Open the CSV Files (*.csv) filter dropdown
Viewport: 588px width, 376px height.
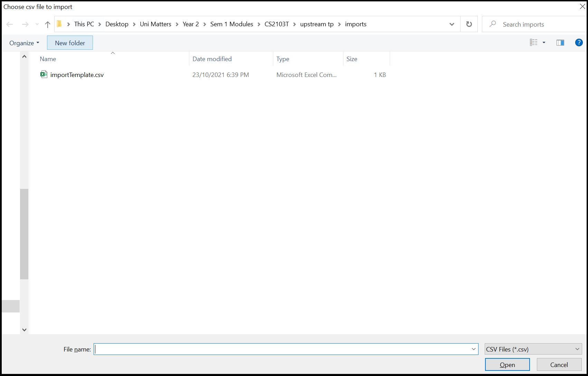tap(533, 349)
